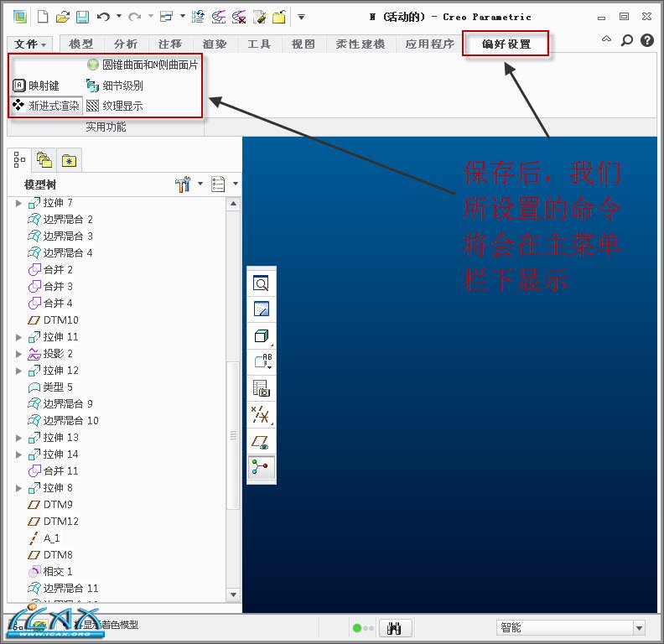Toggle the spin center icon

point(262,467)
